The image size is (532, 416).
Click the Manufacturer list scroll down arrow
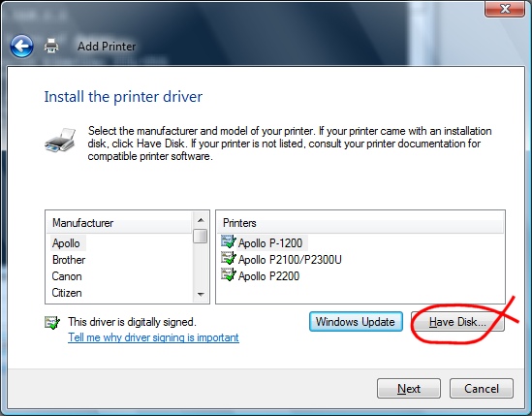[201, 295]
